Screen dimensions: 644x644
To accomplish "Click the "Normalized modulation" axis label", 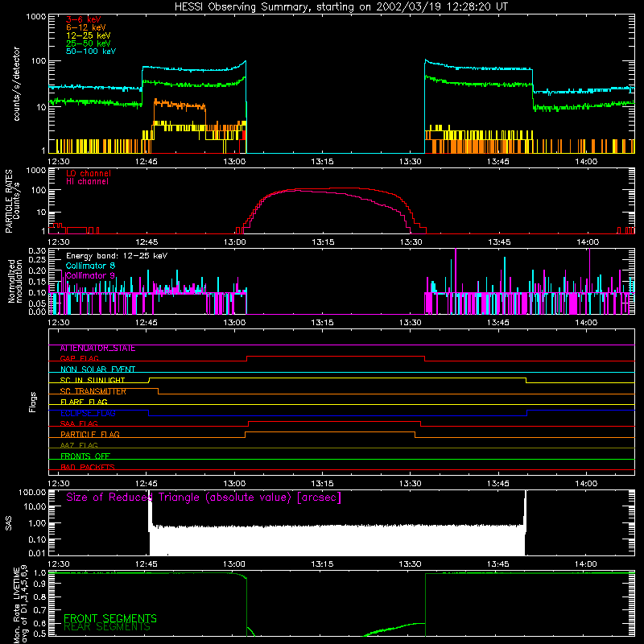I will (14, 281).
